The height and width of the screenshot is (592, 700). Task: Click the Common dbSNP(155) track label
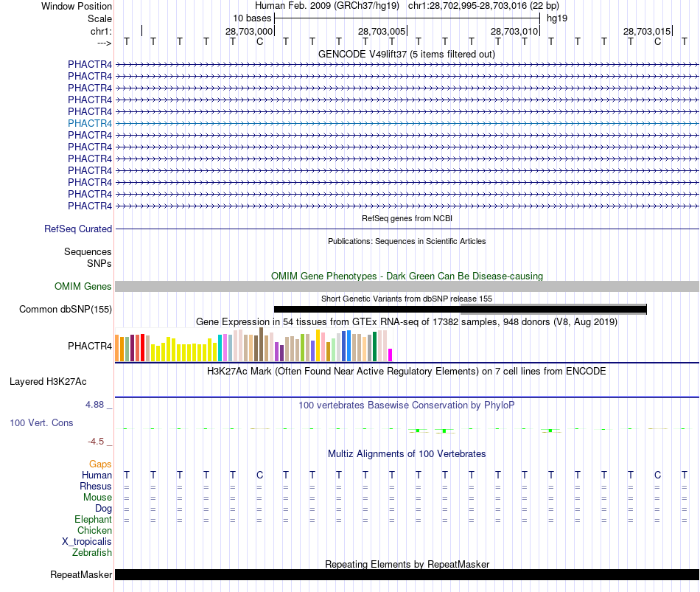click(x=65, y=309)
